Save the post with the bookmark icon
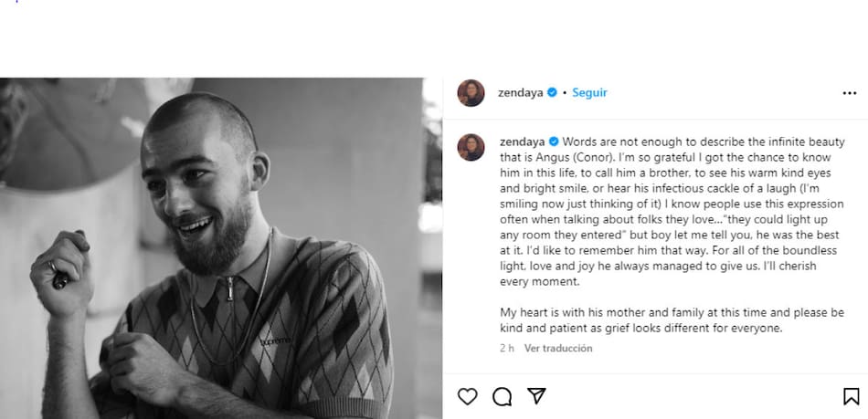 851,396
